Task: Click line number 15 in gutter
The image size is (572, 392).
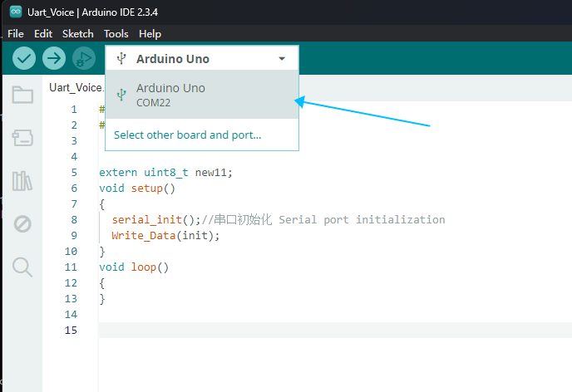Action: pyautogui.click(x=71, y=330)
